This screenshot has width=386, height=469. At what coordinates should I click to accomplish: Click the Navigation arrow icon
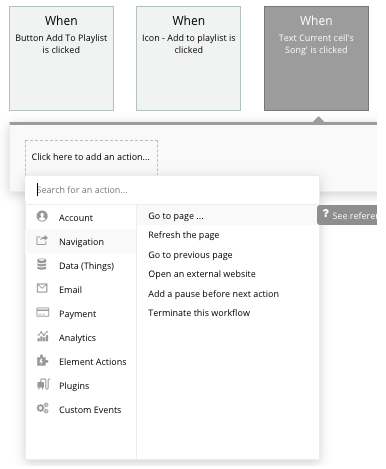pos(42,240)
